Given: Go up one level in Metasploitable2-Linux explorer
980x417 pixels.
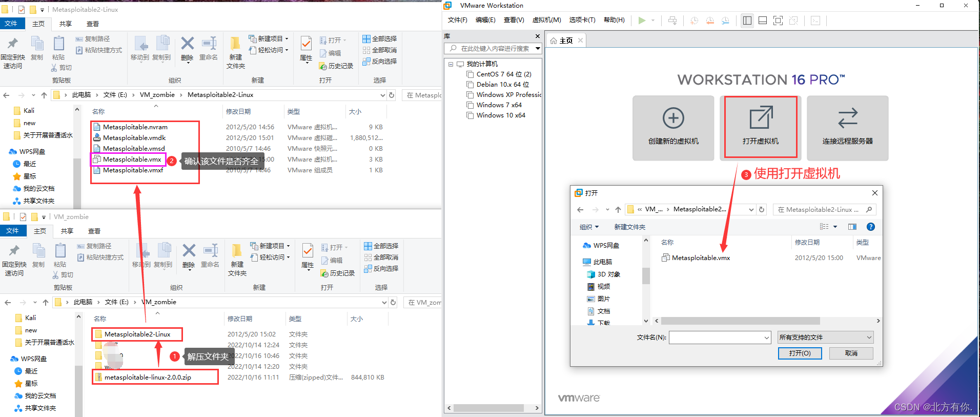Looking at the screenshot, I should pos(44,95).
